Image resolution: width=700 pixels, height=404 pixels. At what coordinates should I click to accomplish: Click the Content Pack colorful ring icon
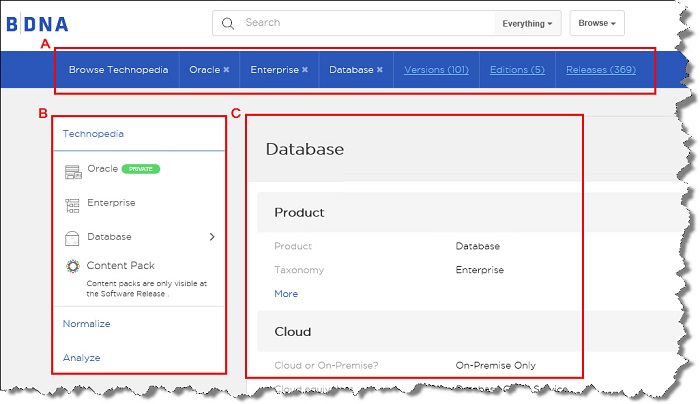point(73,266)
